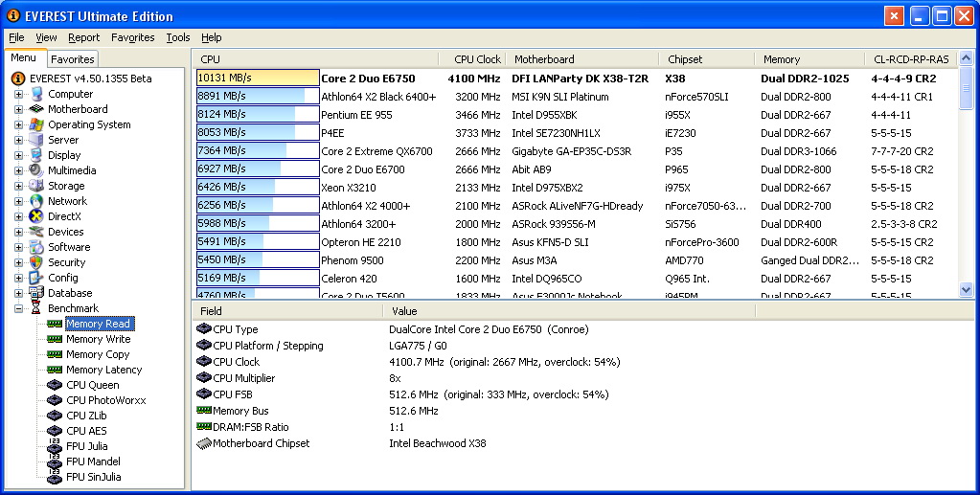Viewport: 980px width, 495px height.
Task: Open the View menu
Action: click(x=46, y=37)
